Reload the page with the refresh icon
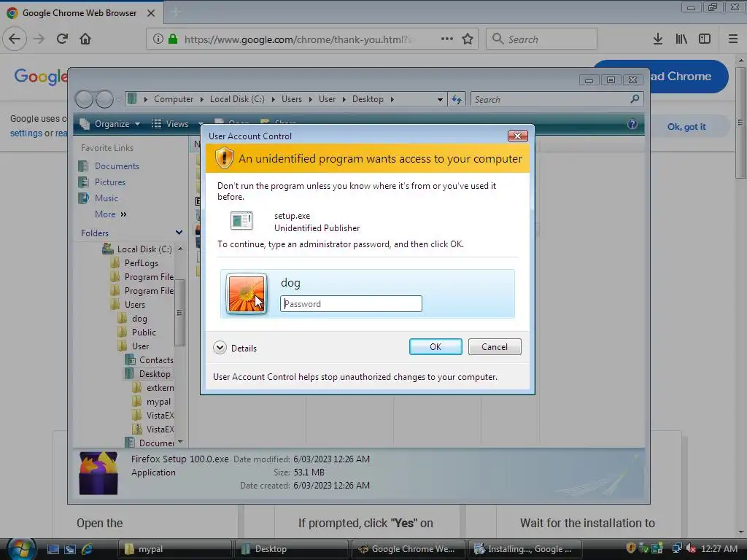747x560 pixels. pyautogui.click(x=63, y=39)
